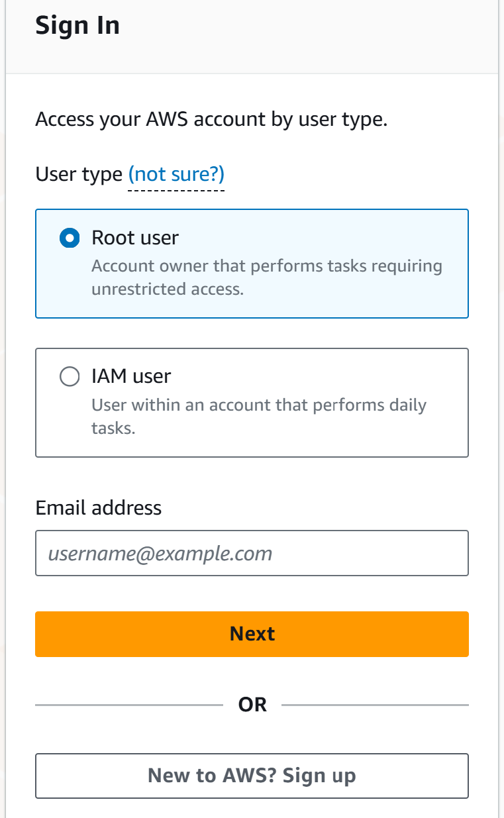Click the "Sign In" heading text
The height and width of the screenshot is (818, 504).
[x=77, y=26]
